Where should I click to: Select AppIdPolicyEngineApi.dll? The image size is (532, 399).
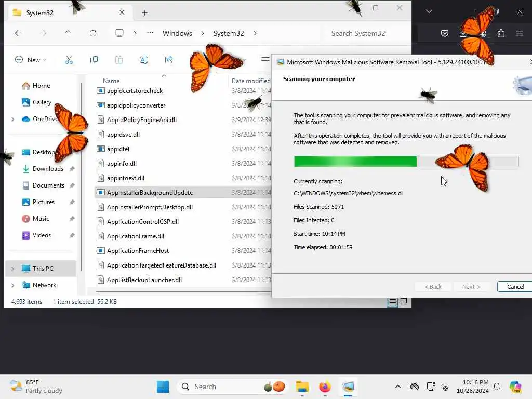[141, 120]
